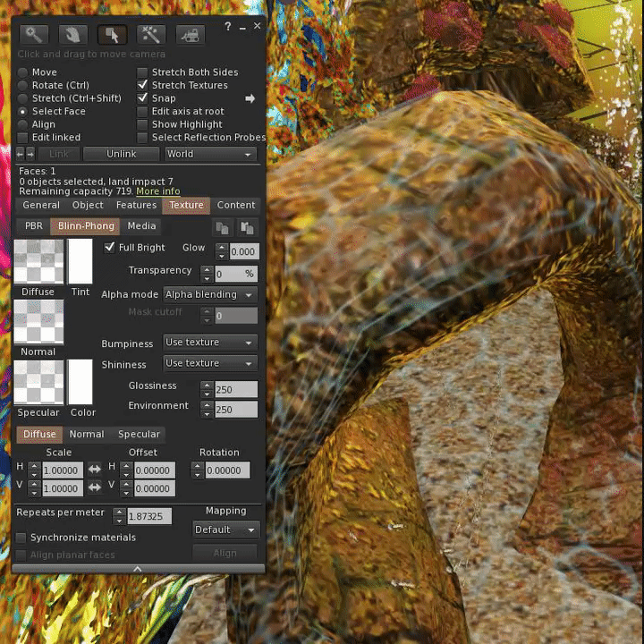Increase Offset H with up arrow
The width and height of the screenshot is (644, 644).
(x=126, y=466)
